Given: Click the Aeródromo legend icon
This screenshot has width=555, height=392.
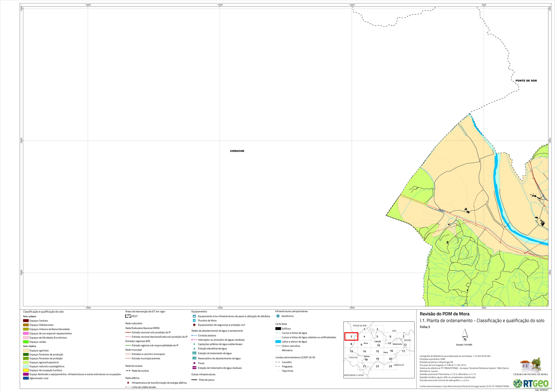Looking at the screenshot, I should (x=278, y=316).
